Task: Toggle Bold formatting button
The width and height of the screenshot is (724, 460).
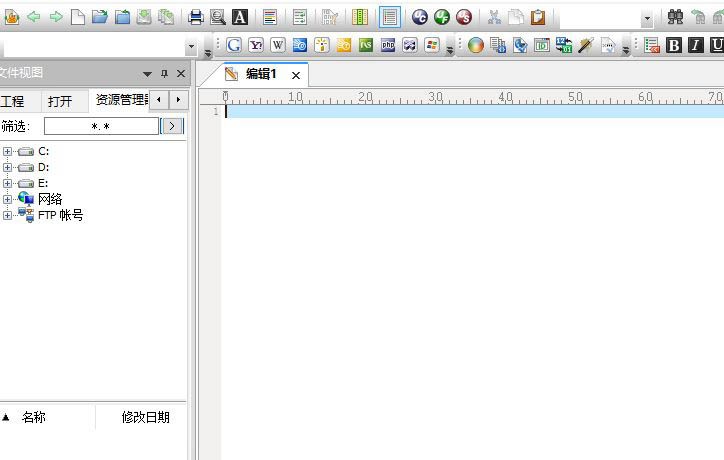Action: coord(674,45)
